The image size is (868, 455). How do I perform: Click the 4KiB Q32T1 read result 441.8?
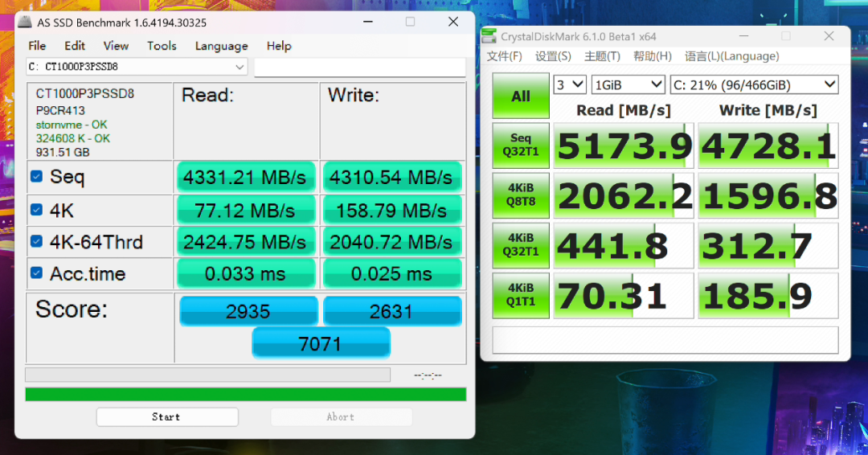[x=624, y=245]
